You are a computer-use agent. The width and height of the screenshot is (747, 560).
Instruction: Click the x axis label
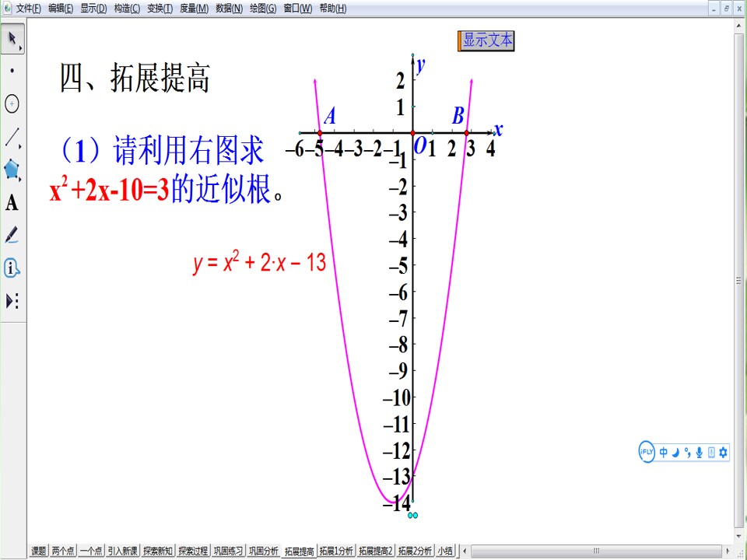tap(498, 129)
